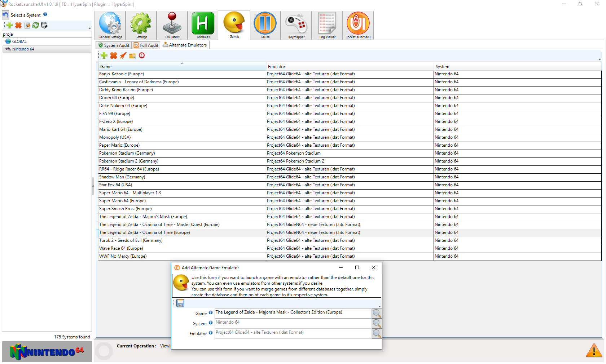Minimize the Add Alternate Game Emulator dialog
Image resolution: width=606 pixels, height=364 pixels.
[x=341, y=267]
